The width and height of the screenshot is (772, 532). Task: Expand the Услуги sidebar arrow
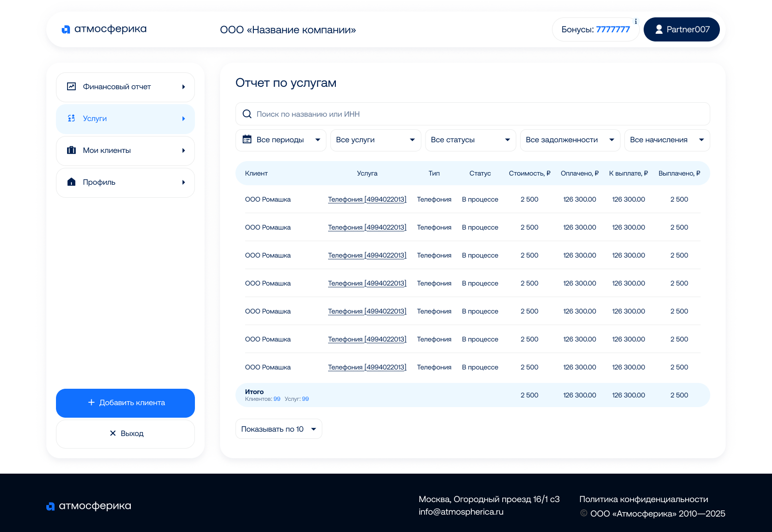click(x=183, y=119)
